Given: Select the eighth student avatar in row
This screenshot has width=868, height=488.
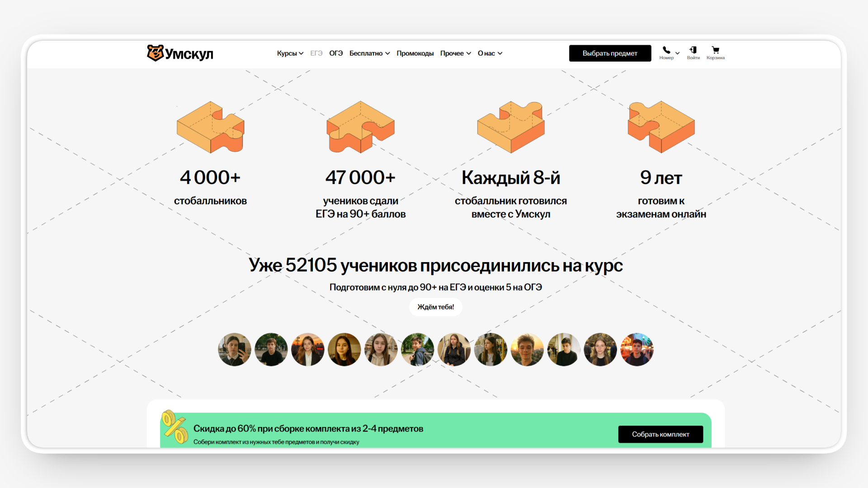Looking at the screenshot, I should coord(491,350).
